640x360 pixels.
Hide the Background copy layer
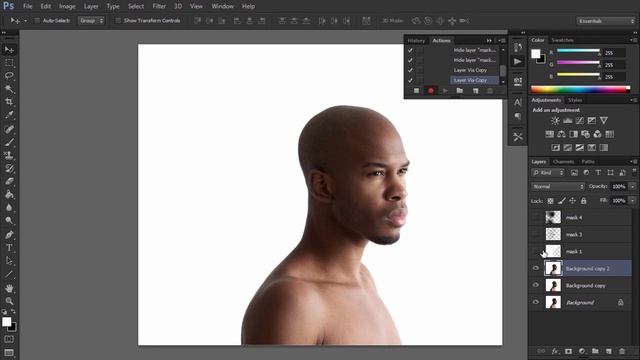(x=536, y=285)
